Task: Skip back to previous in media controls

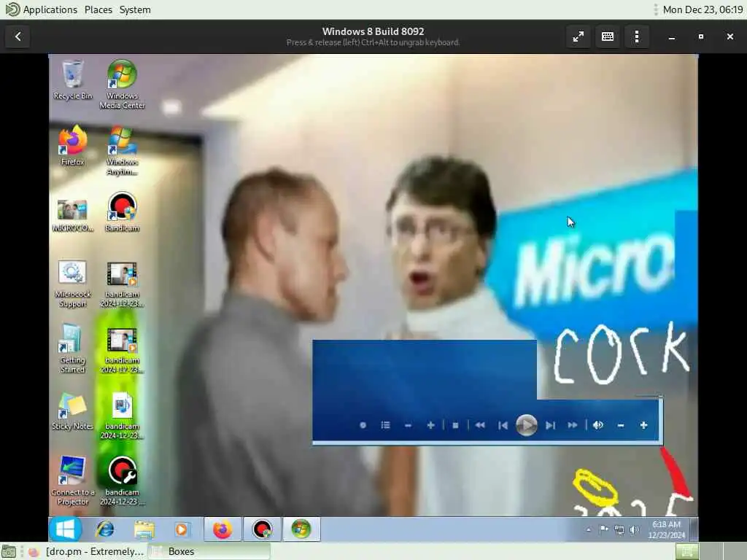Action: [x=503, y=425]
